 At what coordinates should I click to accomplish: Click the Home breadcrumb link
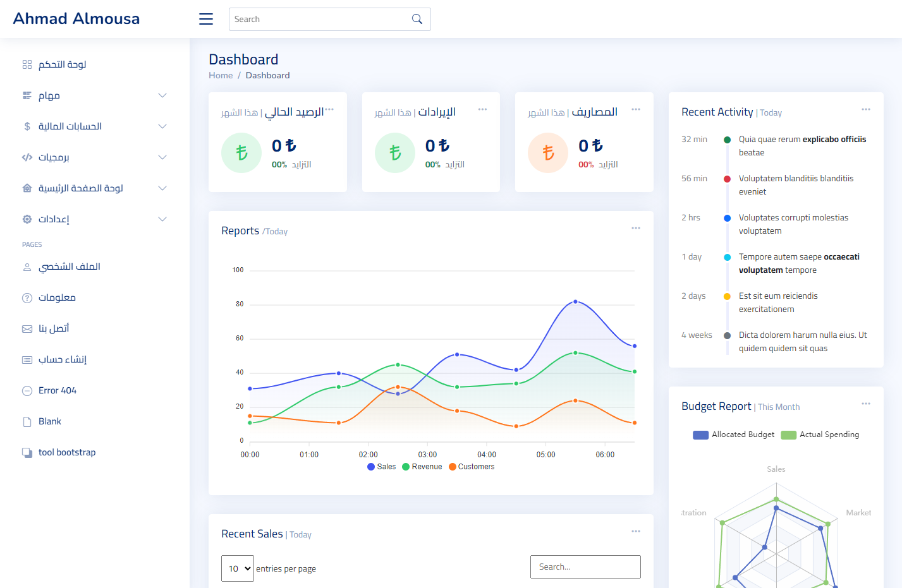click(x=221, y=75)
